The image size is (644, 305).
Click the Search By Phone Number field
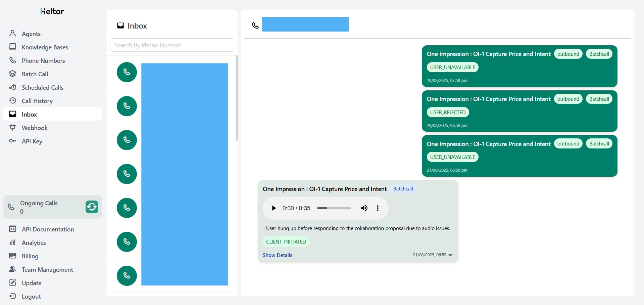tap(172, 45)
